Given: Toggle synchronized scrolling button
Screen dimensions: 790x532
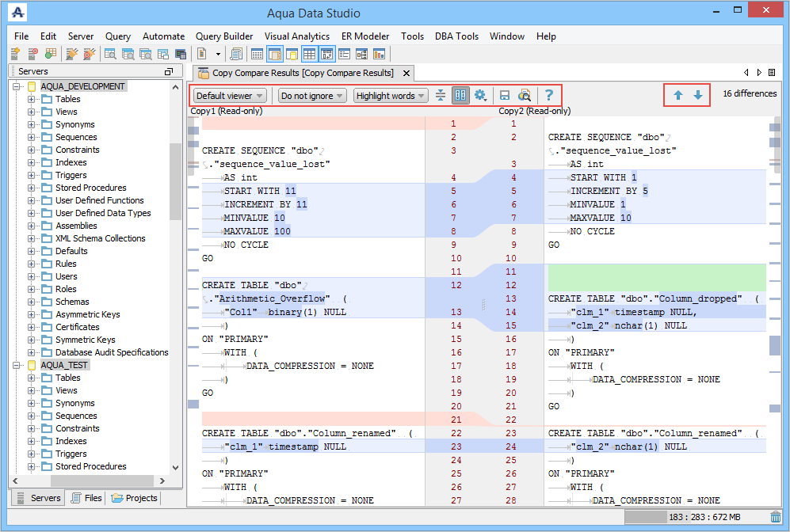Looking at the screenshot, I should click(x=460, y=96).
